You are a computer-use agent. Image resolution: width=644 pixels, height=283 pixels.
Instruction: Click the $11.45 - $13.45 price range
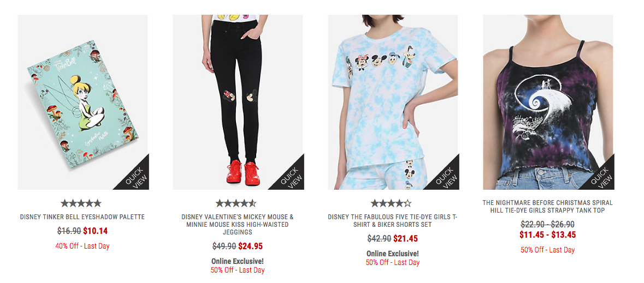[548, 234]
